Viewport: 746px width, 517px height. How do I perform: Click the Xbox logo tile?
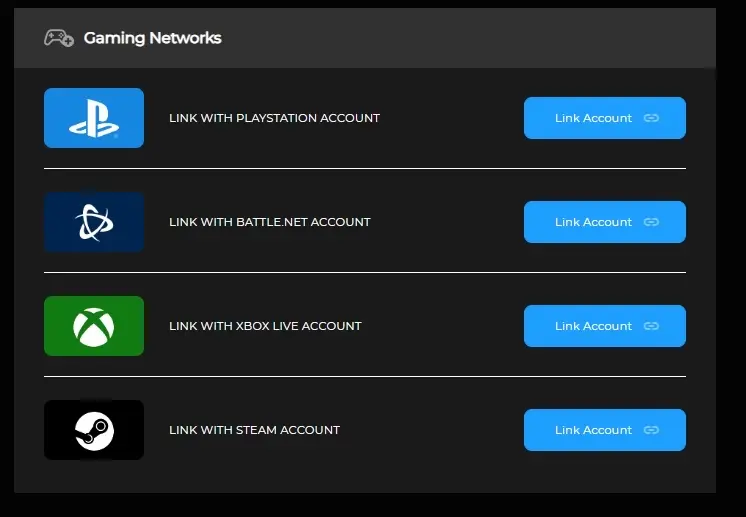pyautogui.click(x=94, y=326)
